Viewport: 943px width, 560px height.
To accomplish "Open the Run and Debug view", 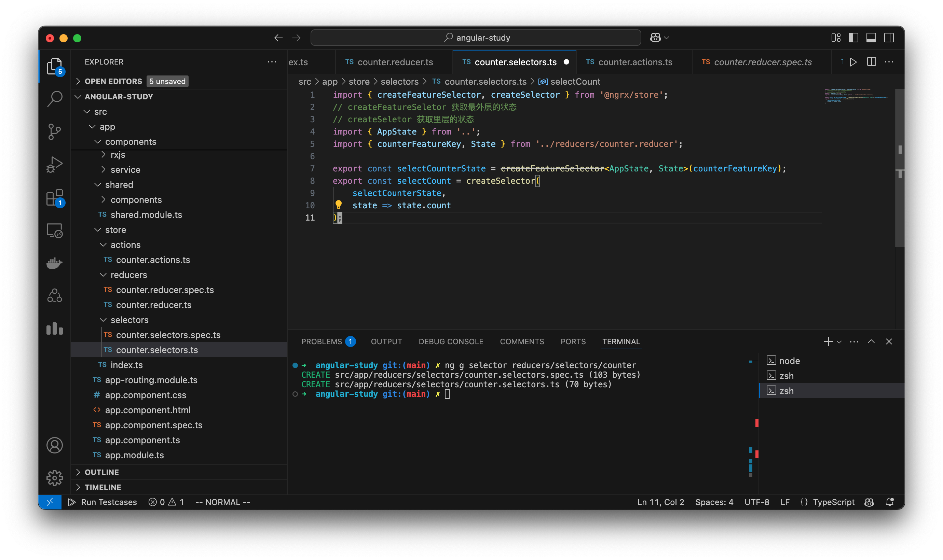I will (55, 164).
